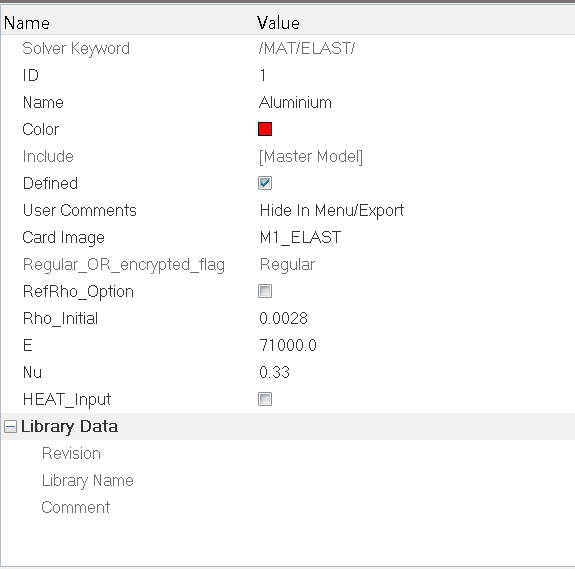Select the Library Name row
Viewport: 575px width, 569px height.
[x=288, y=480]
